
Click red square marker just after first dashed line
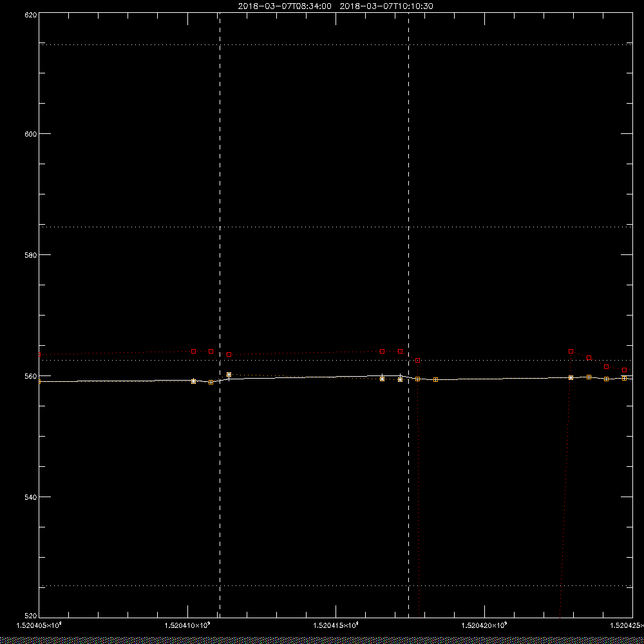coord(229,354)
